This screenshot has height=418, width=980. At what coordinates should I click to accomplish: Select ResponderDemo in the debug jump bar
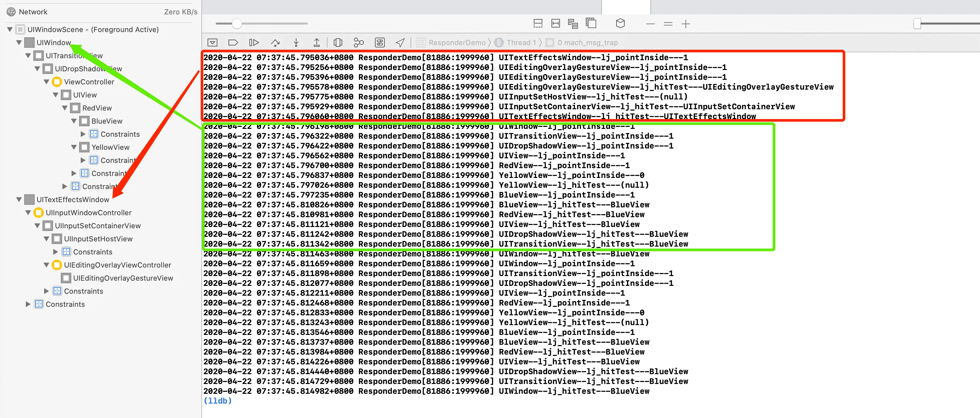point(457,43)
